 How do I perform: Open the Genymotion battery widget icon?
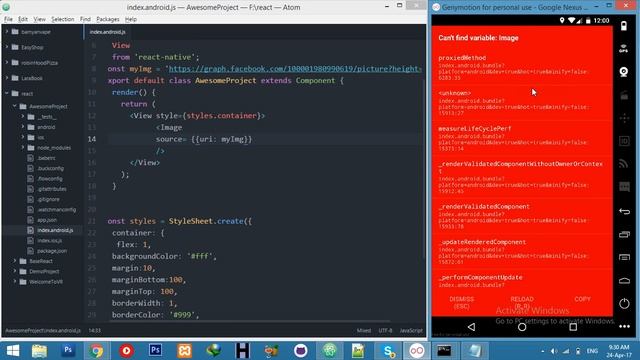point(624,26)
